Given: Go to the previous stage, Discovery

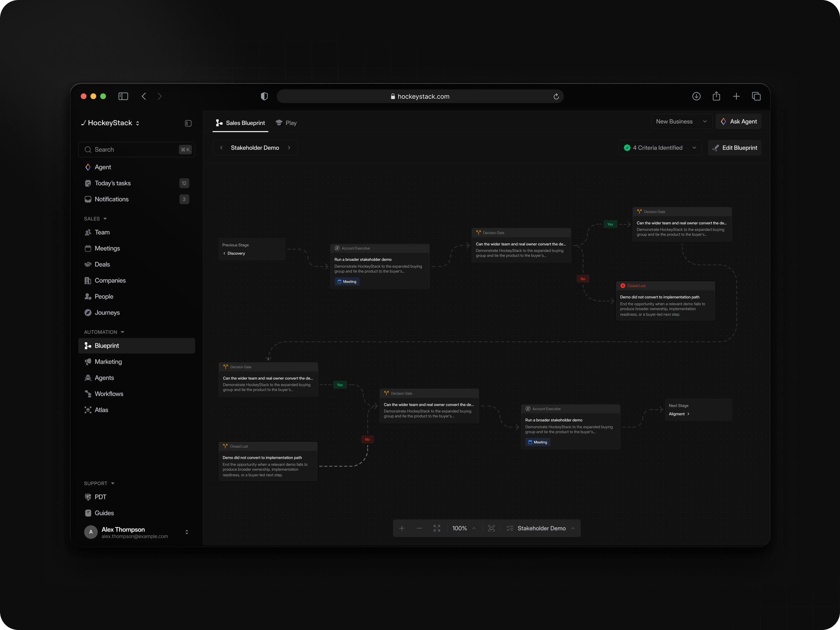Looking at the screenshot, I should tap(234, 253).
